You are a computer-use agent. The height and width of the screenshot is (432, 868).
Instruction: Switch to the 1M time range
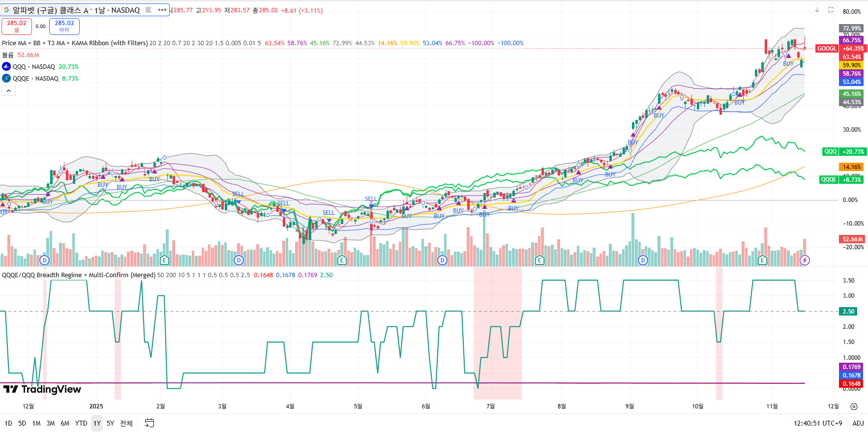point(36,423)
